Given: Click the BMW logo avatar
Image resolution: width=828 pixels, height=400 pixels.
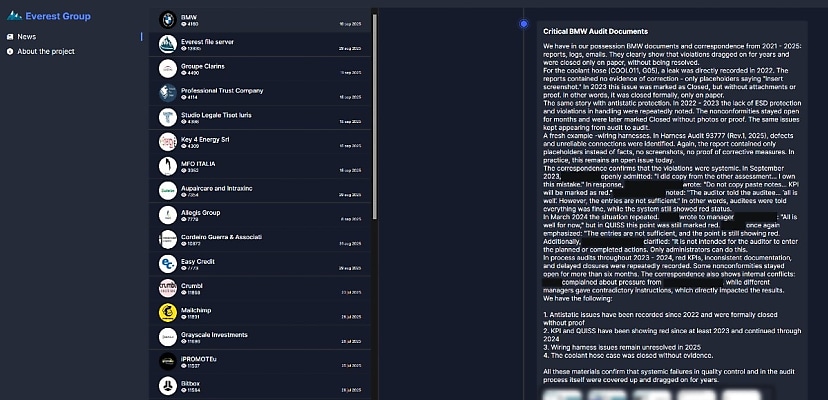Looking at the screenshot, I should tap(168, 20).
